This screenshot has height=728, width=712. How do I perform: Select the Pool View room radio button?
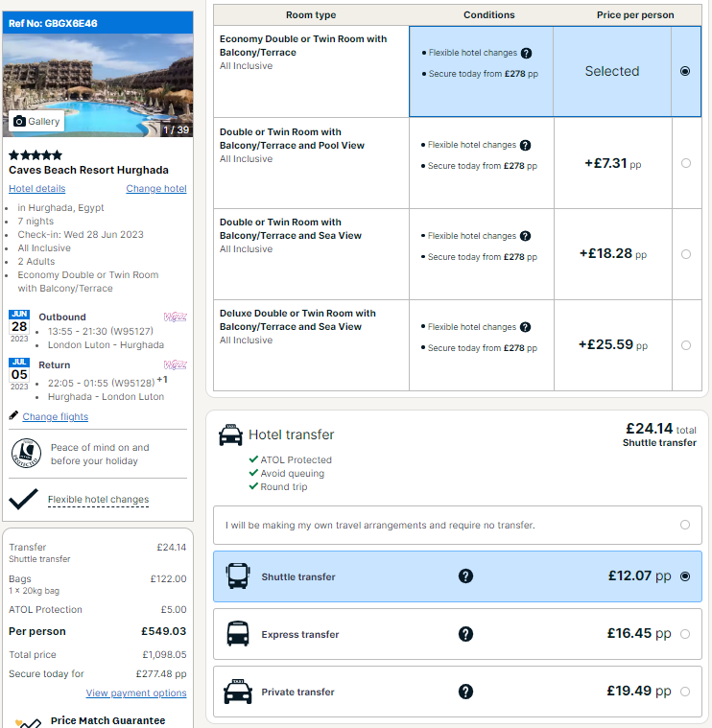(686, 163)
